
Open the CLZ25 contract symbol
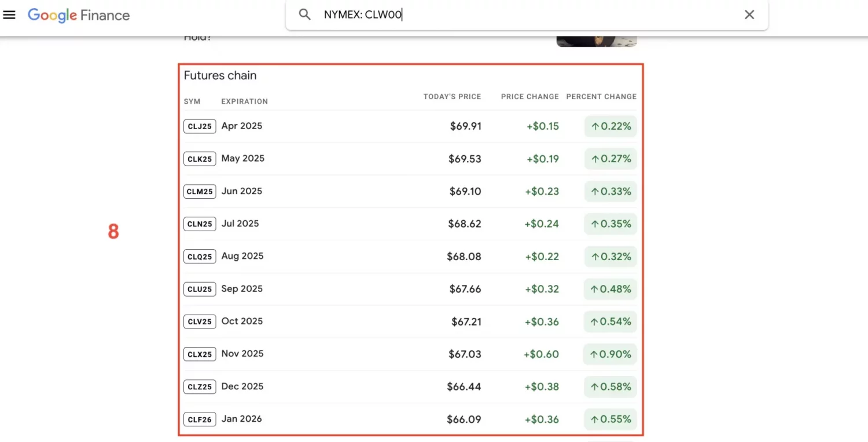pos(200,386)
